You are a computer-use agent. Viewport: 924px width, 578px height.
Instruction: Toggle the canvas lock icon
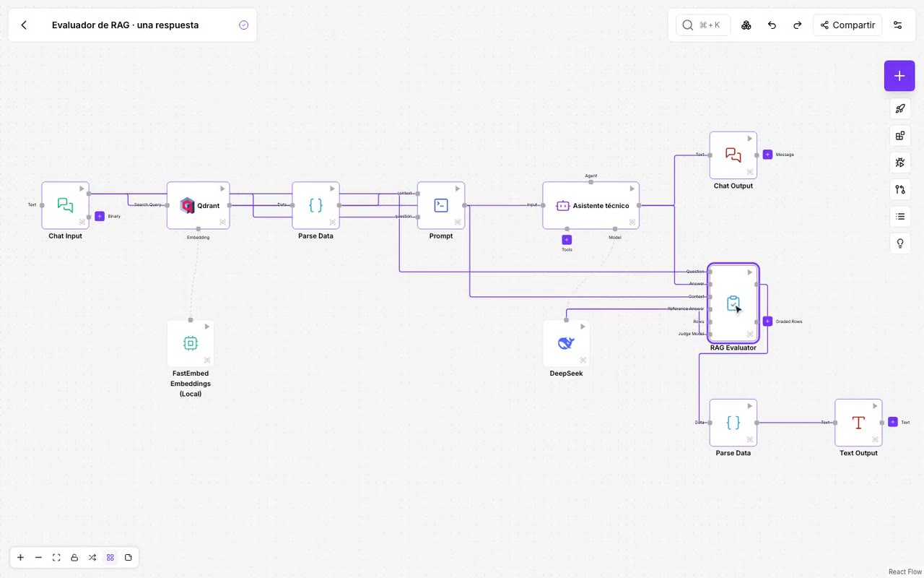point(74,558)
